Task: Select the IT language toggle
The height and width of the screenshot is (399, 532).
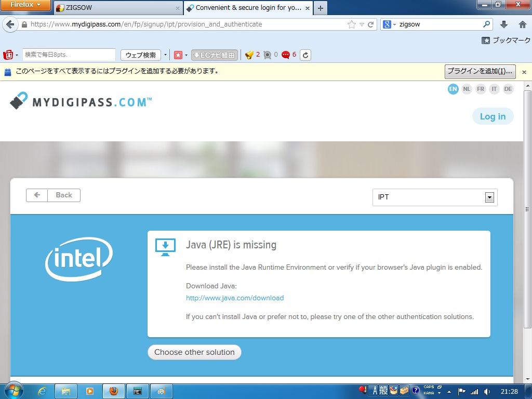Action: point(495,89)
